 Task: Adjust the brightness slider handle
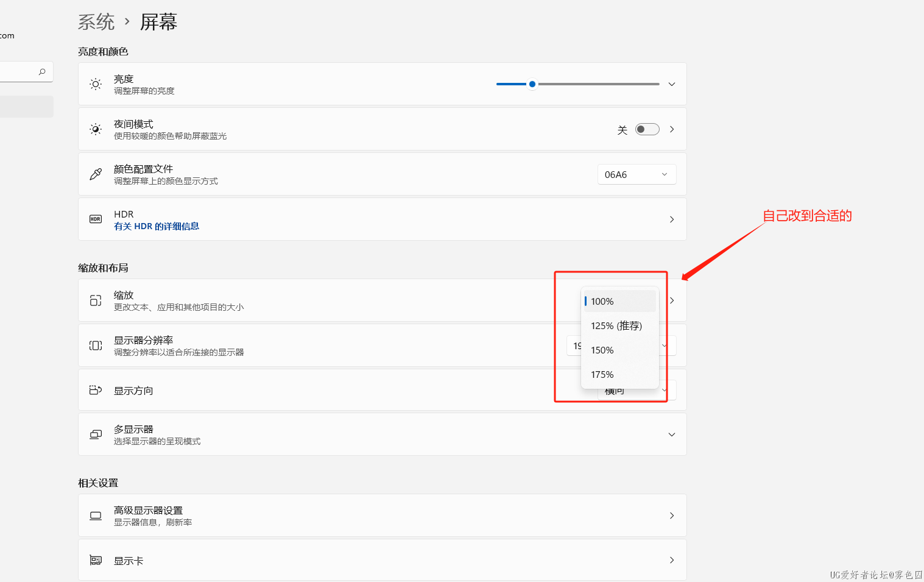tap(532, 84)
